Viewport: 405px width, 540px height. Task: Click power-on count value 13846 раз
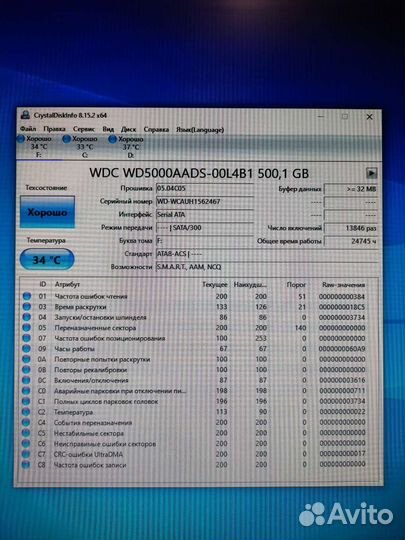[x=351, y=228]
